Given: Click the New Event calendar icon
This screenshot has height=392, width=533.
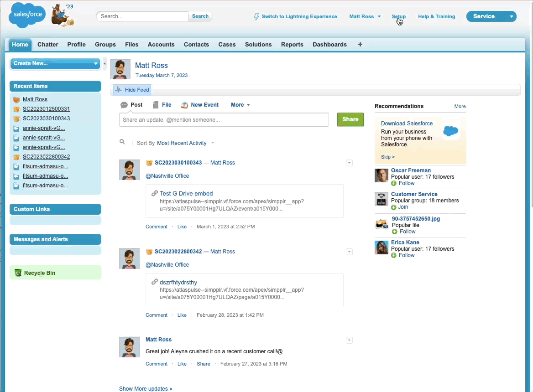Looking at the screenshot, I should point(184,105).
